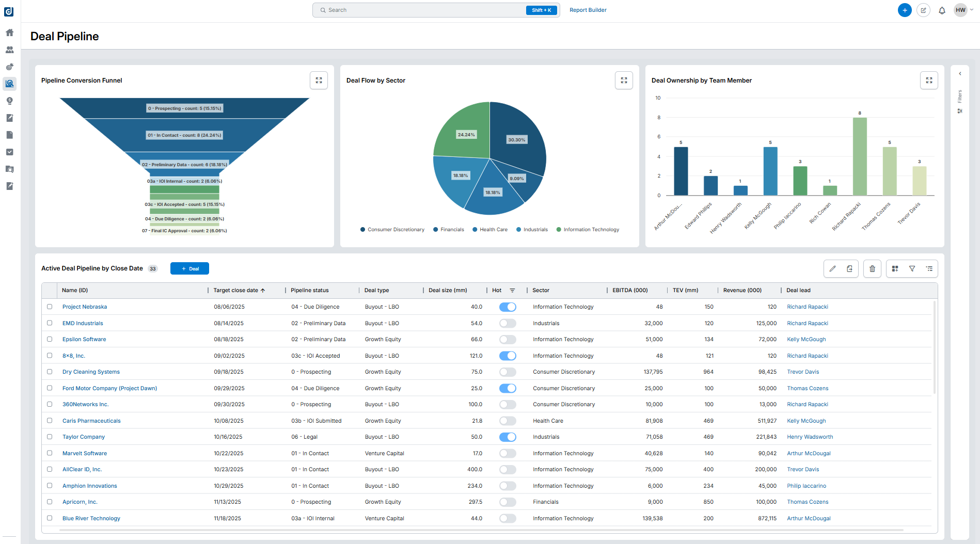Open Report Builder in top bar
The height and width of the screenshot is (544, 980).
588,10
